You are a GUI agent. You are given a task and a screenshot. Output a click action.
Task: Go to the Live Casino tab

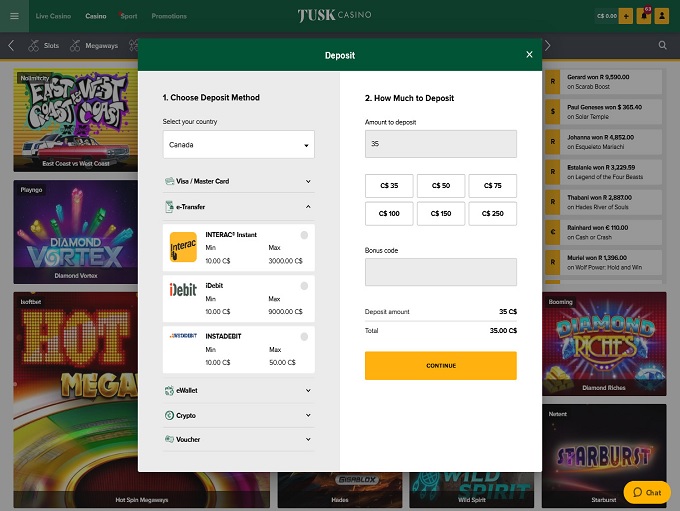coord(53,16)
